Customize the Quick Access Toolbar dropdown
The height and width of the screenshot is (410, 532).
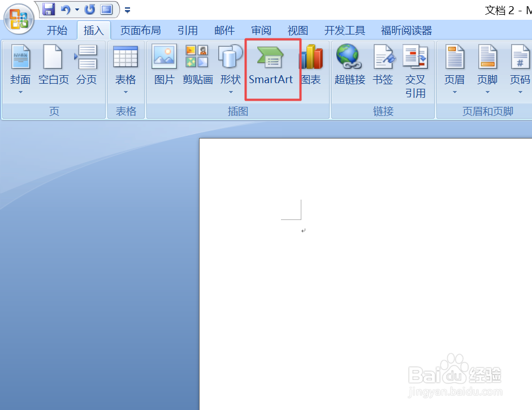[128, 10]
